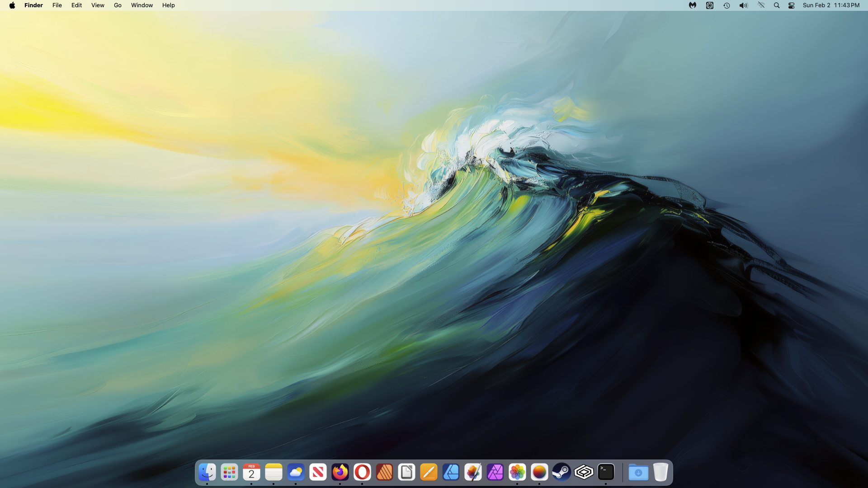Launch Terminal from the Dock
Screen dimensions: 868x488
[606, 473]
